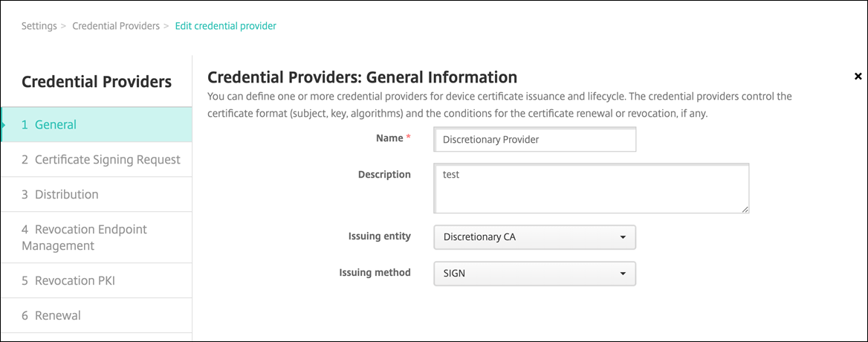Click the General Information page heading
This screenshot has width=868, height=342.
[362, 77]
